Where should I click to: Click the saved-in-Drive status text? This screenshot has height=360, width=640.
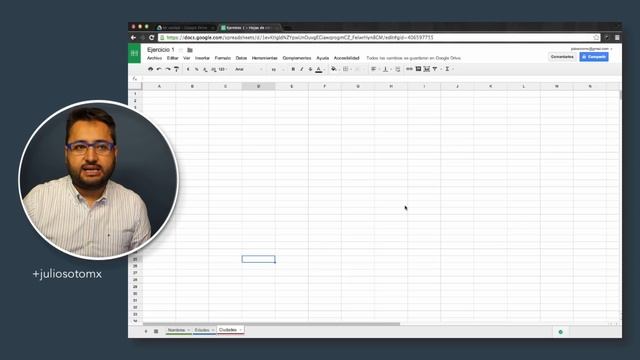[413, 58]
